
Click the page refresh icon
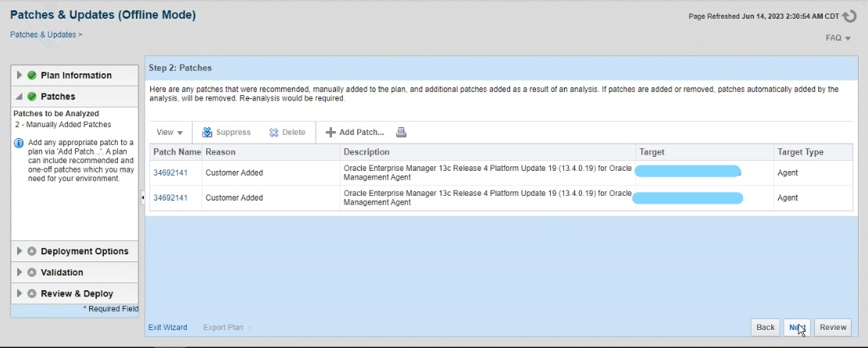(x=848, y=16)
